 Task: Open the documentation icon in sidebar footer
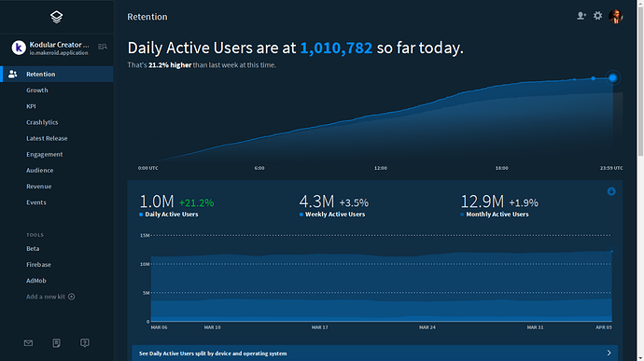coord(56,343)
